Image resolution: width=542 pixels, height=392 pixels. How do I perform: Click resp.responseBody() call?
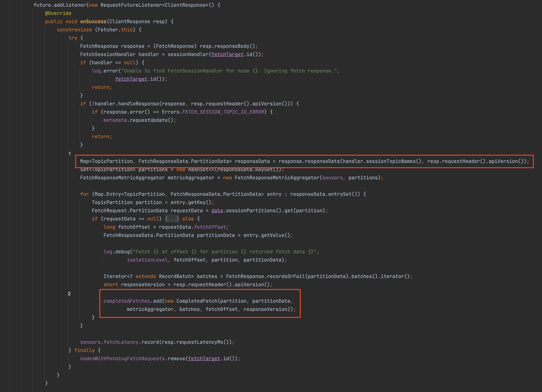227,46
